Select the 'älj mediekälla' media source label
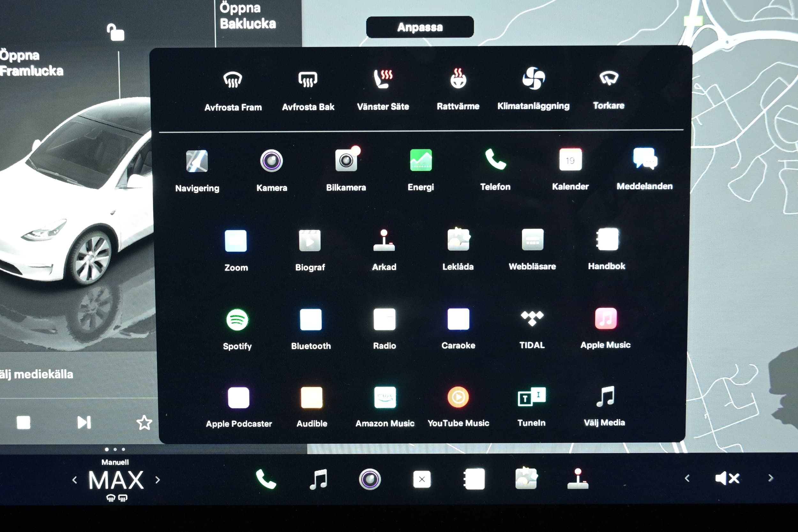 point(36,374)
